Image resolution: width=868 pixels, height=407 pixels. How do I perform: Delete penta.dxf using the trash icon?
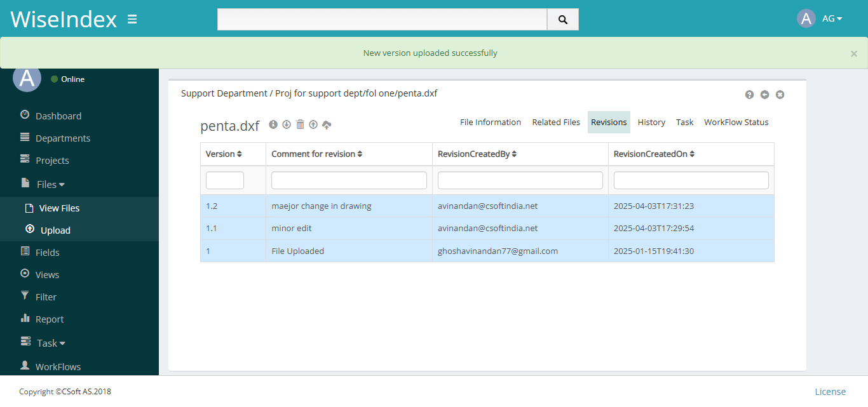click(x=300, y=124)
